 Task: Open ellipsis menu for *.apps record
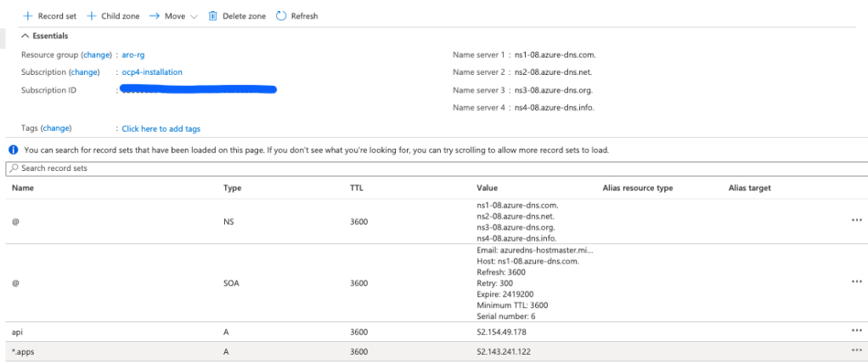[x=856, y=350]
